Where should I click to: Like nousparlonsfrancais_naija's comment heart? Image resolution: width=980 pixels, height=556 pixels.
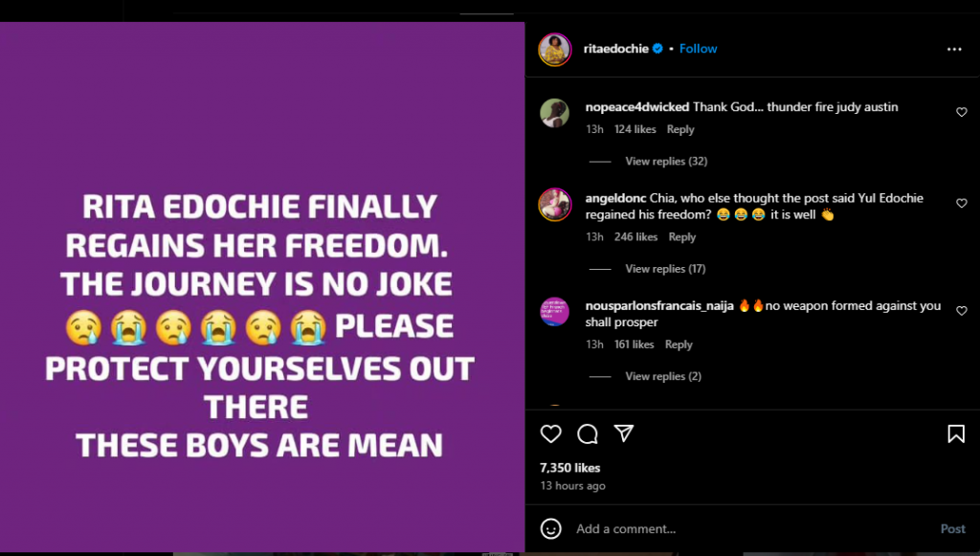[962, 312]
